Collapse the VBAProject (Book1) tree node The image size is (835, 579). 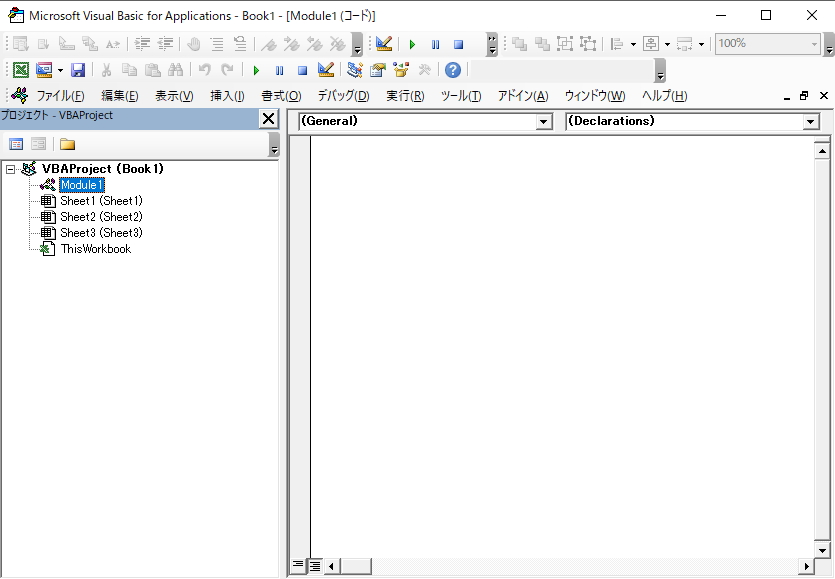(x=10, y=169)
